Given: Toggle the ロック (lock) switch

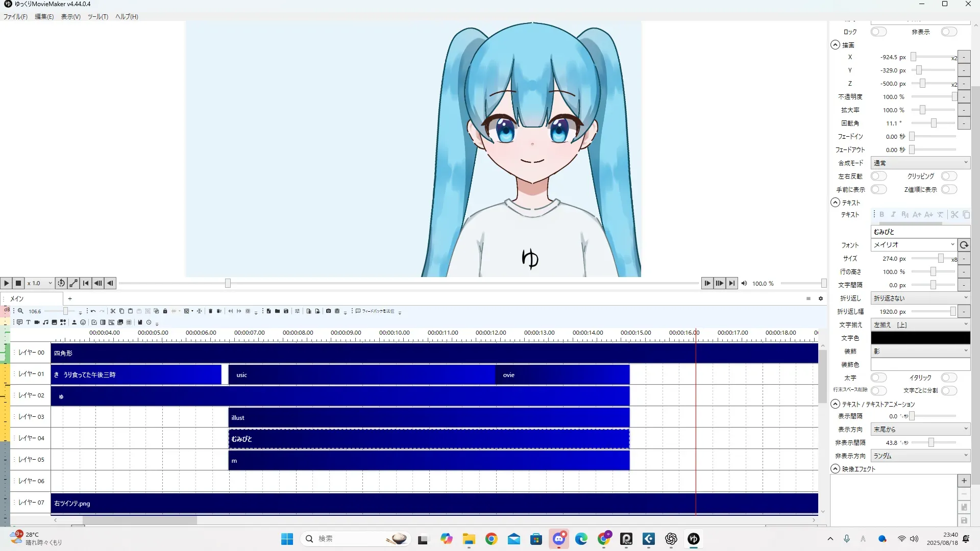Looking at the screenshot, I should (878, 32).
